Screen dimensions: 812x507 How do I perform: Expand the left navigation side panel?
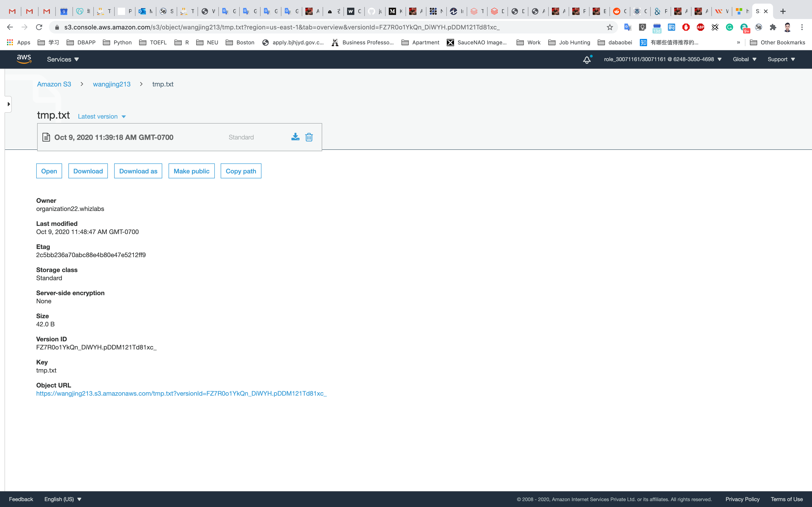tap(8, 104)
